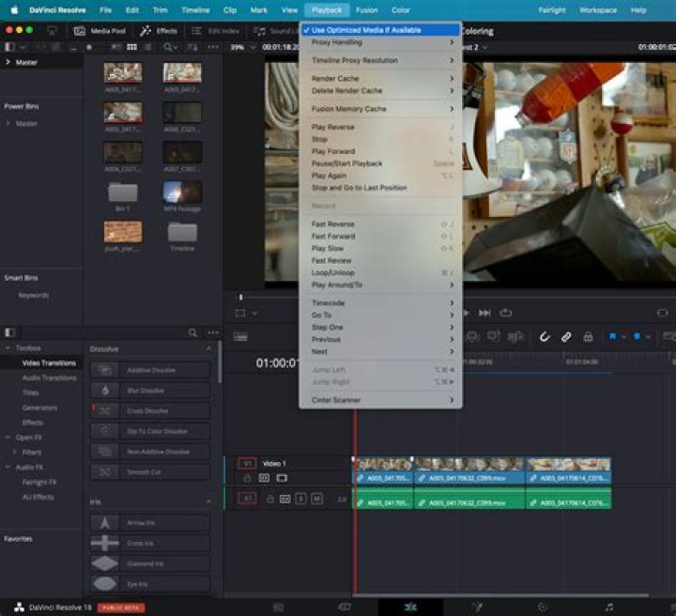
Task: Click the loop playback icon under viewer
Action: (x=506, y=313)
